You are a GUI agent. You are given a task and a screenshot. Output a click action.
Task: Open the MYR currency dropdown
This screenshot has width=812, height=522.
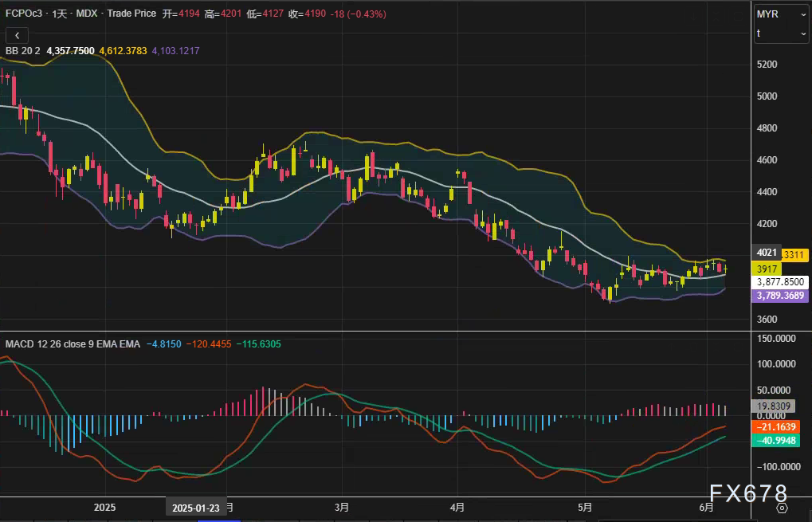coord(780,14)
